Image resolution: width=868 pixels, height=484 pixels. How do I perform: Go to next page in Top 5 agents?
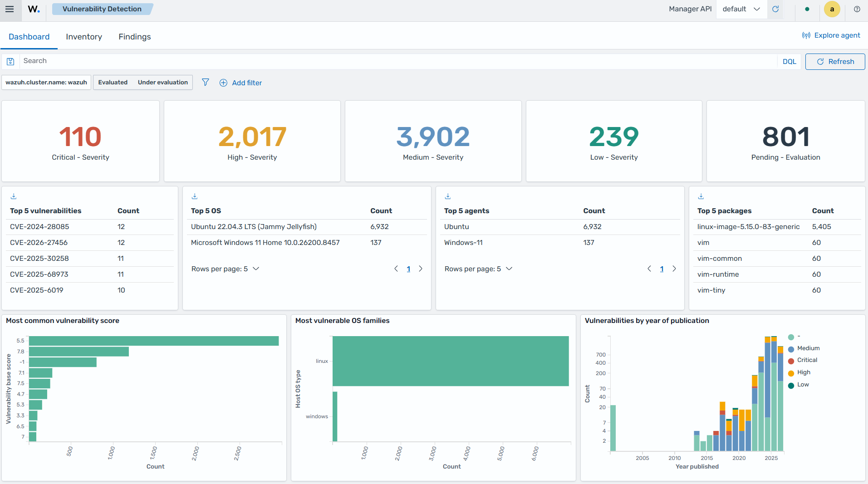coord(674,269)
